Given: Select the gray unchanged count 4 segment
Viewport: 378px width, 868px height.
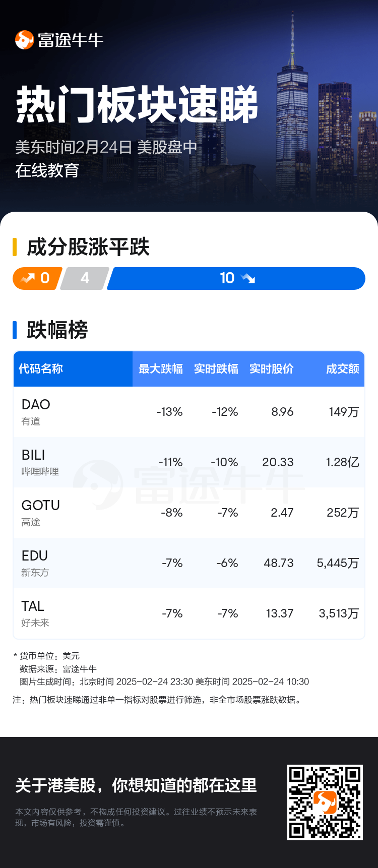Looking at the screenshot, I should (x=85, y=278).
